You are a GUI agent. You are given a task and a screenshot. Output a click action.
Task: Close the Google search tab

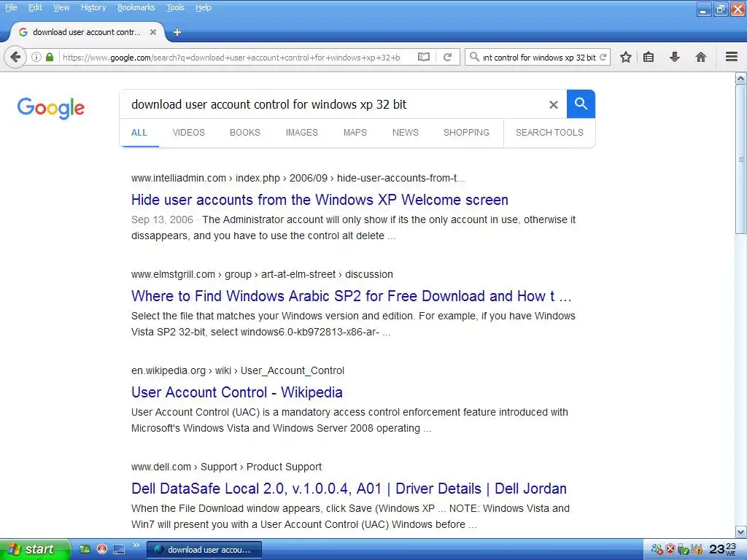(153, 32)
